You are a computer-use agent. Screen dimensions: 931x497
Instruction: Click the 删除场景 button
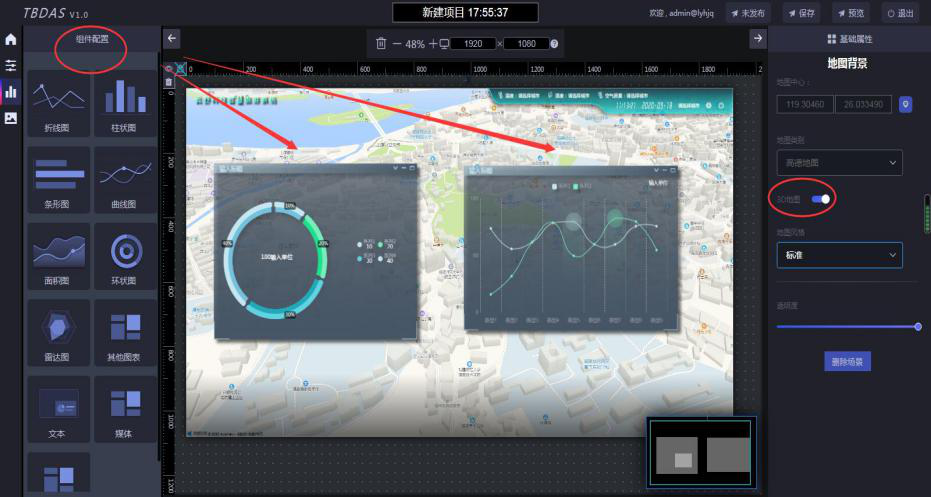pyautogui.click(x=847, y=360)
